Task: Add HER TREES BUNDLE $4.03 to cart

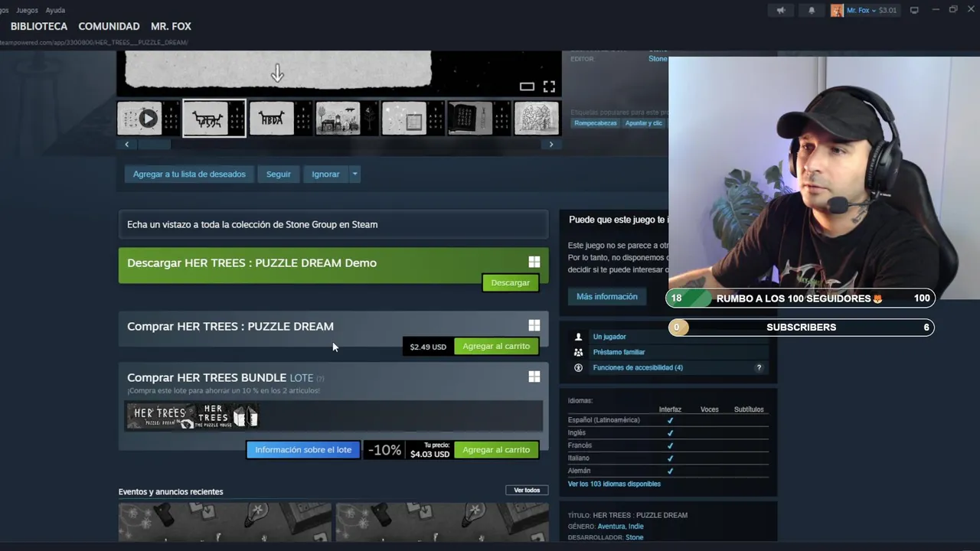Action: pyautogui.click(x=496, y=449)
